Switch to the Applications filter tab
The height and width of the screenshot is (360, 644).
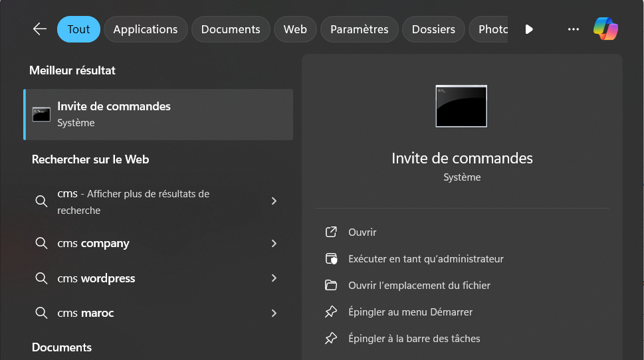coord(146,29)
